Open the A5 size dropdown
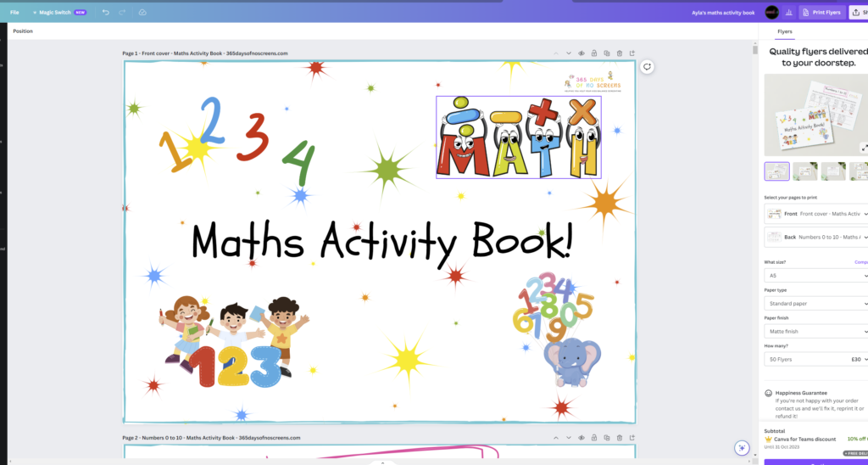 pos(816,276)
